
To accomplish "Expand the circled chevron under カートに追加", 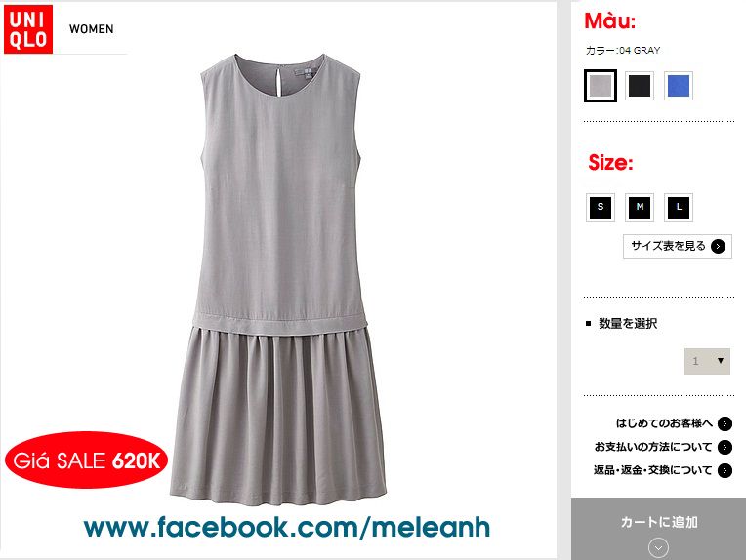I will point(658,548).
